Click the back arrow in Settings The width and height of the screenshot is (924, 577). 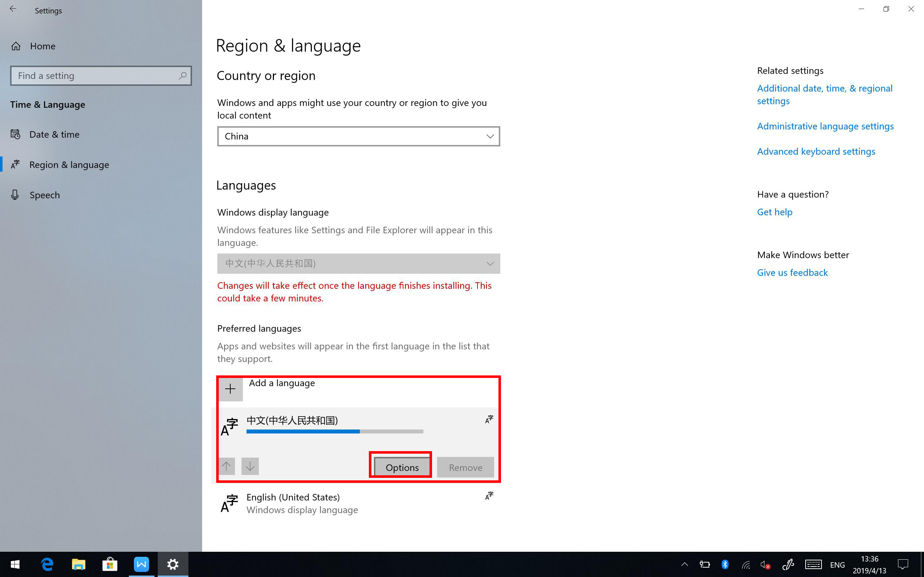13,9
